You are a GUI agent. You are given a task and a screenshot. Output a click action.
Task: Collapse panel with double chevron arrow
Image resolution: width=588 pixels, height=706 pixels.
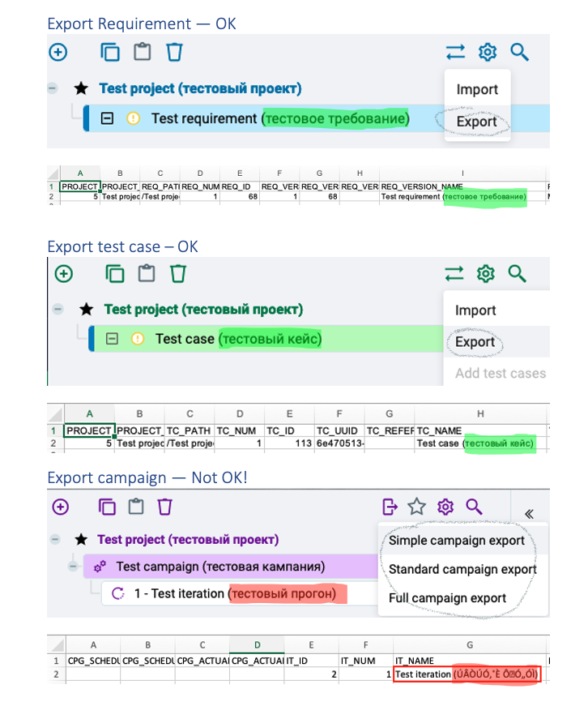click(530, 514)
